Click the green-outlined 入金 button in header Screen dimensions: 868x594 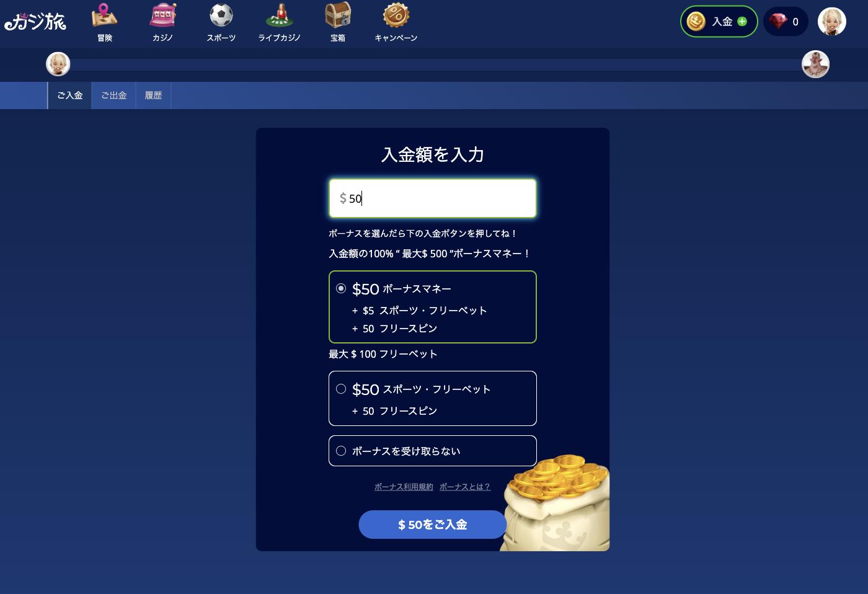tap(719, 22)
